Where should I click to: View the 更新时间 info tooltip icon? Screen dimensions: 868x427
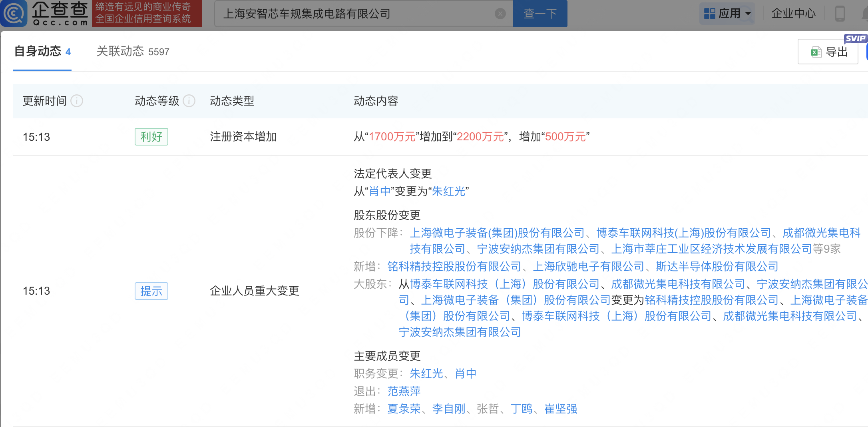coord(78,101)
